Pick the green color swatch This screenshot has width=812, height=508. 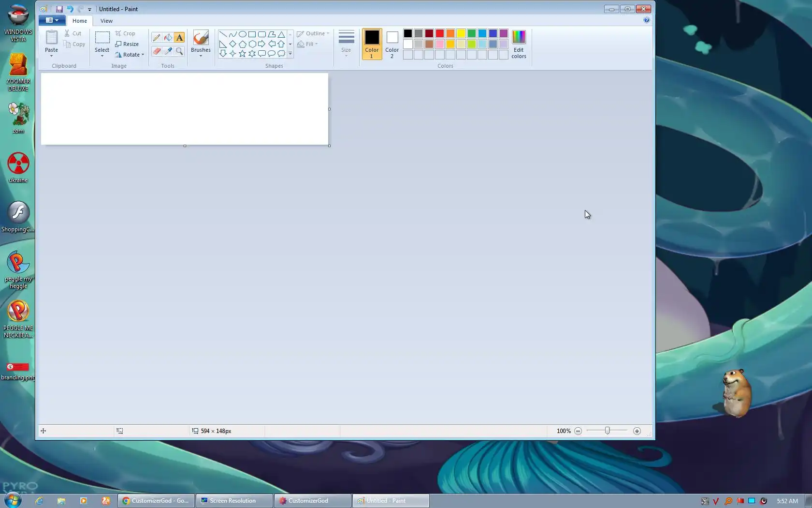[x=472, y=33]
